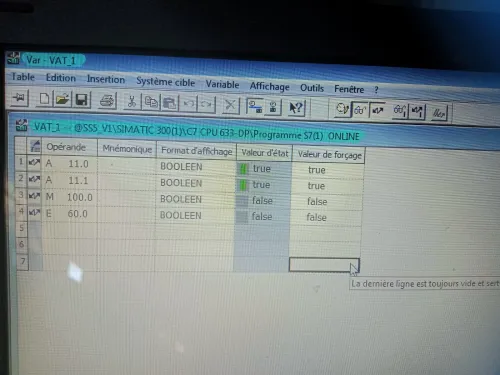Click the Var application icon in title bar
Viewport: 500px width, 375px height.
coord(13,58)
